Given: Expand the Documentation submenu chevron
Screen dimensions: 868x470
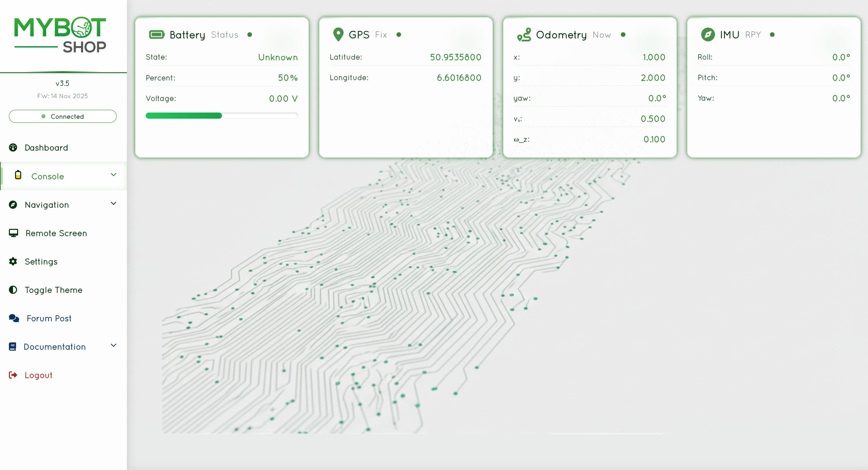Looking at the screenshot, I should click(x=114, y=345).
